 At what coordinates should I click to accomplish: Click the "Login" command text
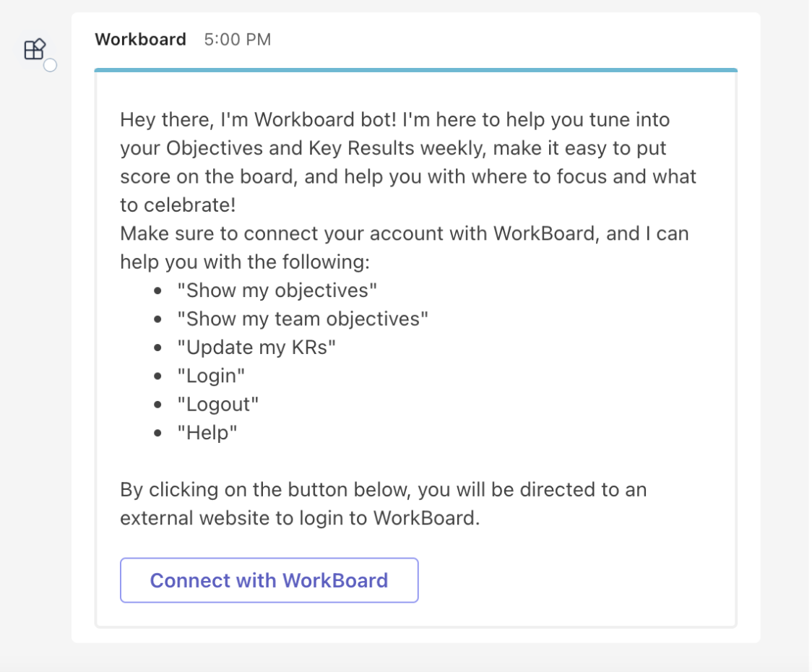click(211, 376)
